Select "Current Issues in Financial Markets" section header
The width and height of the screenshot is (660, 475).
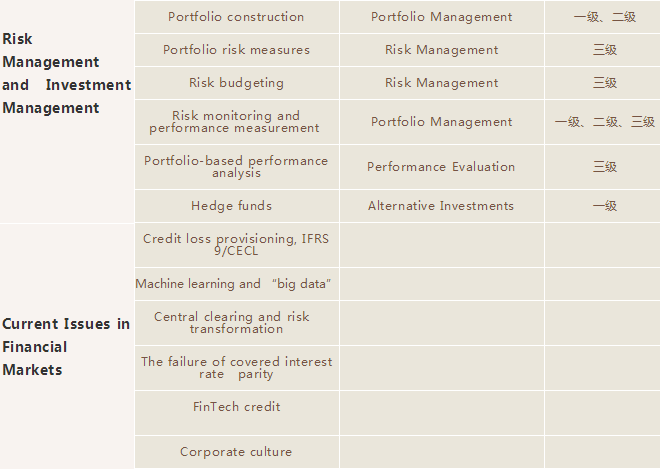point(66,347)
